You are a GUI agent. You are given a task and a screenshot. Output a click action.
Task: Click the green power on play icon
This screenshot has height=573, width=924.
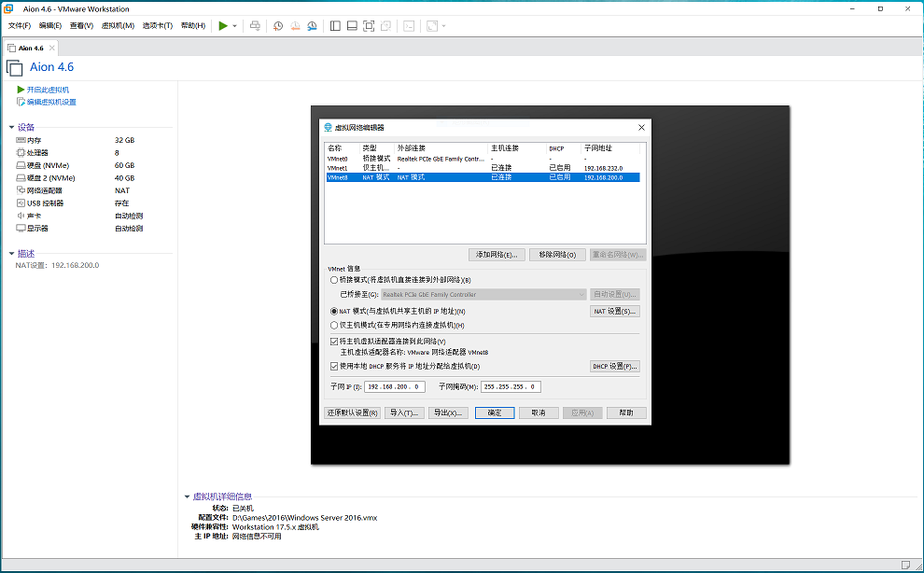[223, 26]
